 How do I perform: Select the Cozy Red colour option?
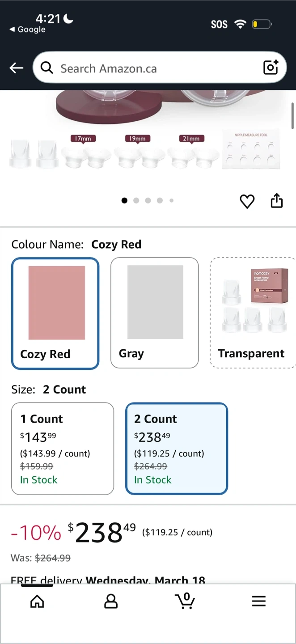click(55, 313)
